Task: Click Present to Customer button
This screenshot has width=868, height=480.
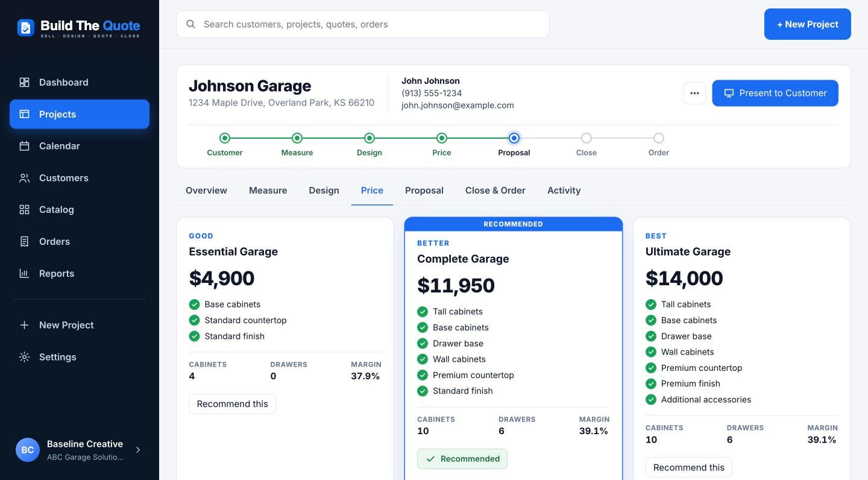Action: coord(775,93)
